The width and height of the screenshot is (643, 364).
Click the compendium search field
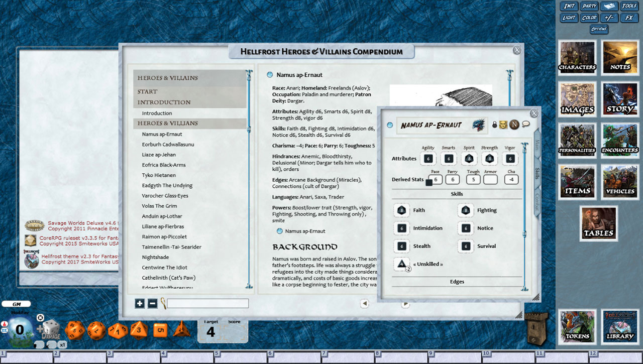(x=207, y=303)
